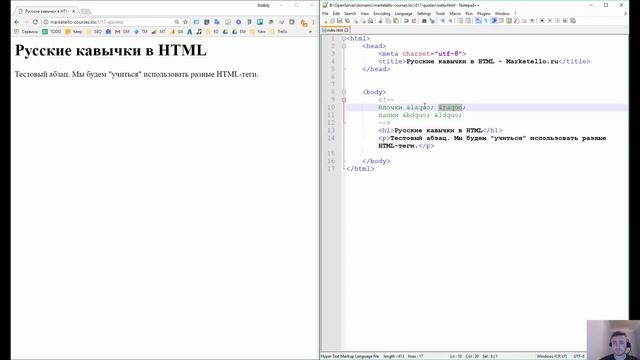Select the index.html document tab
This screenshot has width=640, height=360.
[335, 30]
